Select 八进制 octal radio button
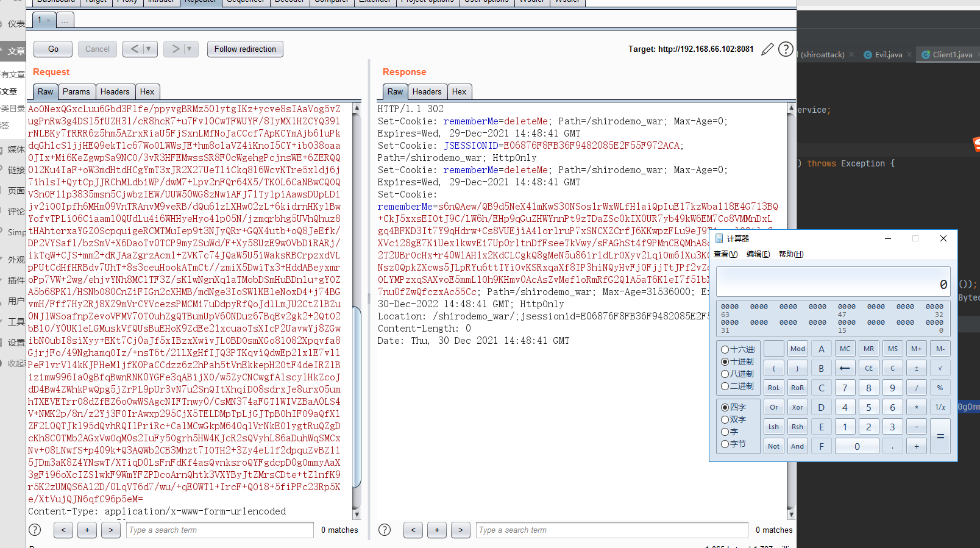The height and width of the screenshot is (548, 980). coord(725,374)
